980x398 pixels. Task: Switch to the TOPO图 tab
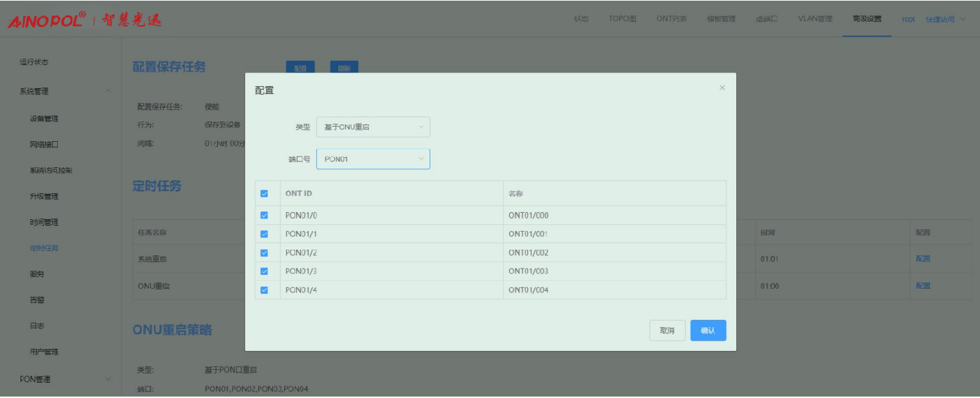[622, 19]
